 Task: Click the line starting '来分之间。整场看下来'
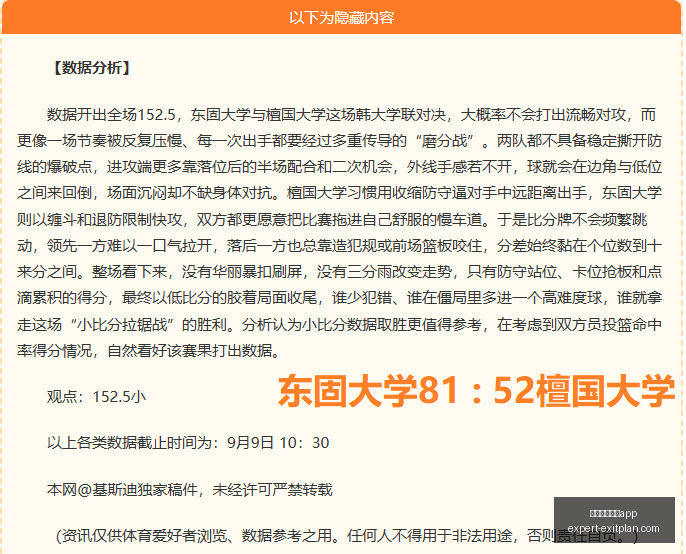(x=340, y=272)
